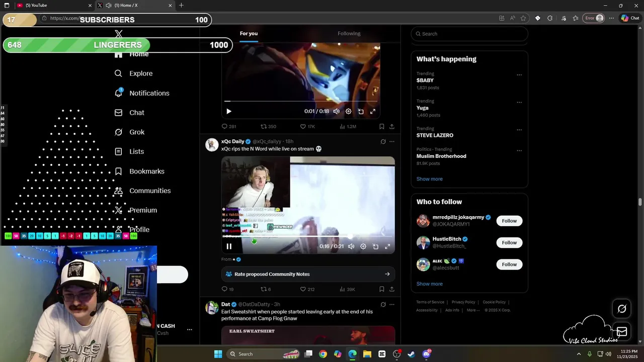Open Copilot Chat in Edge toolbar
This screenshot has height=362, width=644.
coord(630,18)
